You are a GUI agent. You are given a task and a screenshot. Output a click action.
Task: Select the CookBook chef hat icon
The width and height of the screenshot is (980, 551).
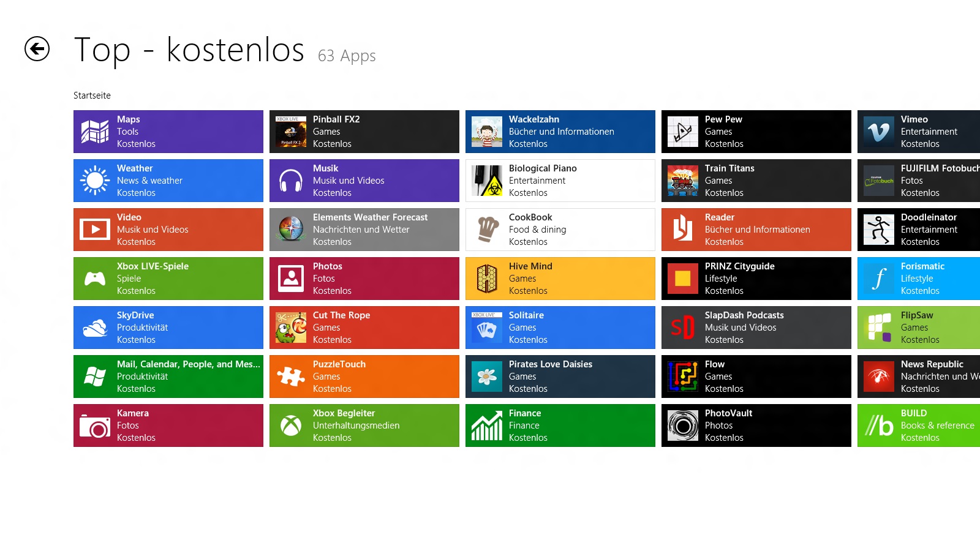tap(487, 230)
